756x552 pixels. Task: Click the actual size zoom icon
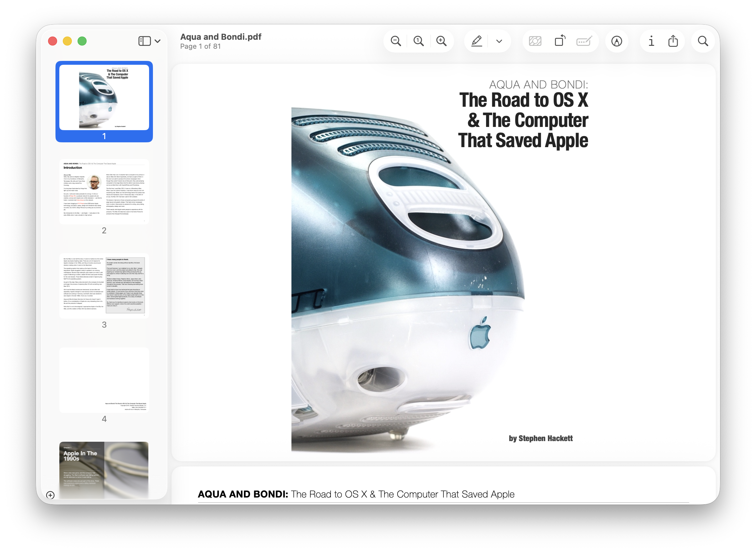pyautogui.click(x=418, y=41)
